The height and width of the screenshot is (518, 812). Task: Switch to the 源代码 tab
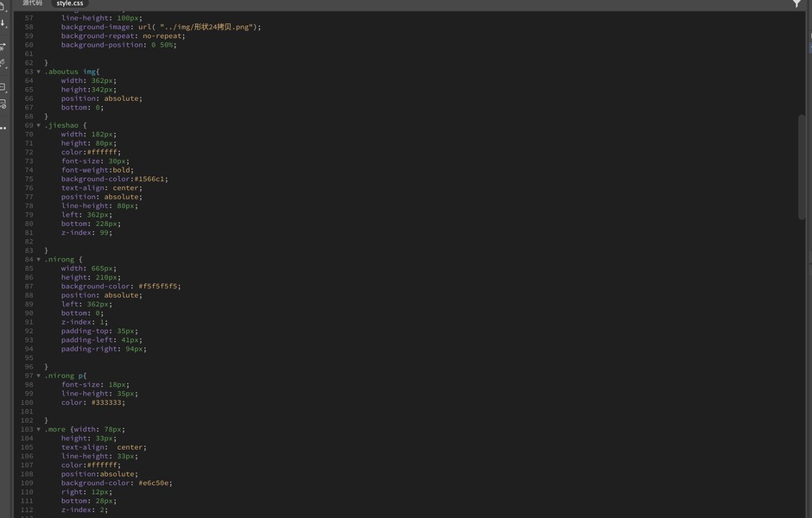coord(32,3)
